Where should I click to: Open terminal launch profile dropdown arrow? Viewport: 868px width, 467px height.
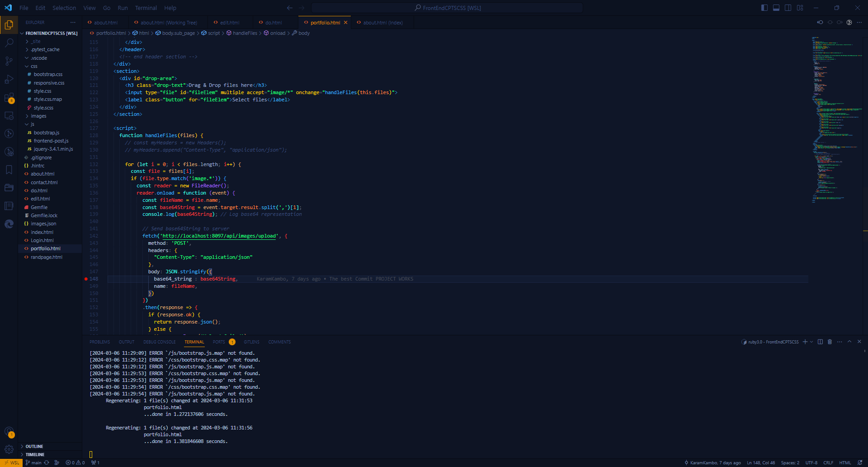pos(811,342)
